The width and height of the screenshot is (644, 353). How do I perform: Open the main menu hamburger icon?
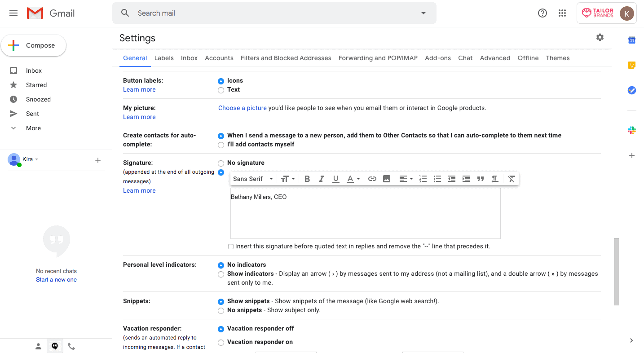coord(13,13)
